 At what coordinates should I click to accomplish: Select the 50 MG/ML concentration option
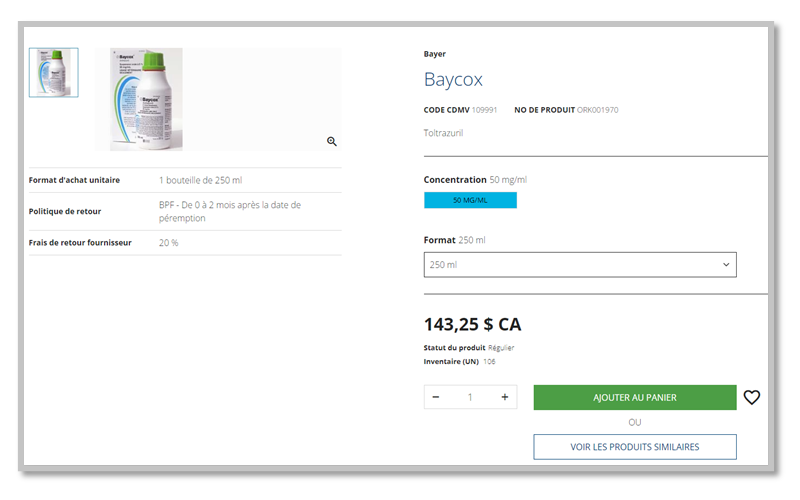(x=470, y=200)
